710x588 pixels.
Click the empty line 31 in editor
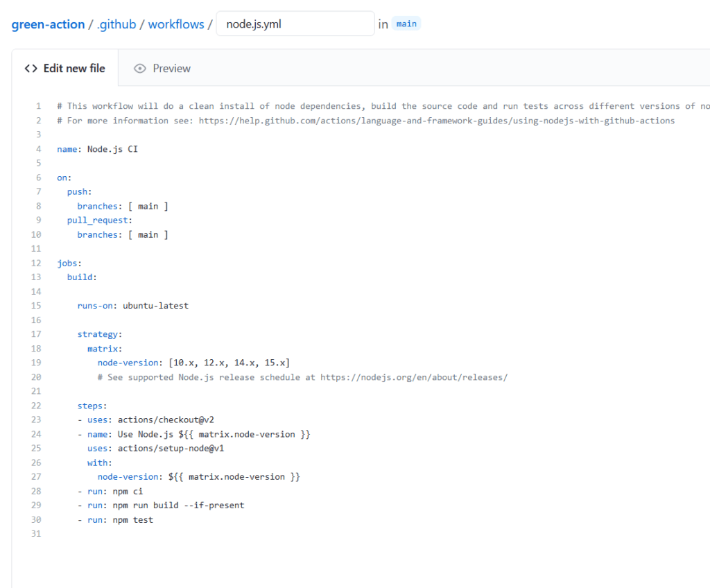coord(208,534)
